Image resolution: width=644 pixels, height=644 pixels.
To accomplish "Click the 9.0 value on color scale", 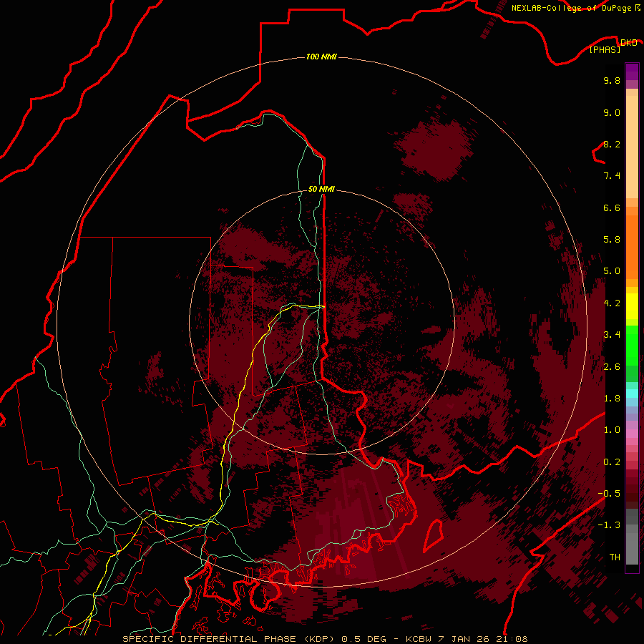I will 612,112.
